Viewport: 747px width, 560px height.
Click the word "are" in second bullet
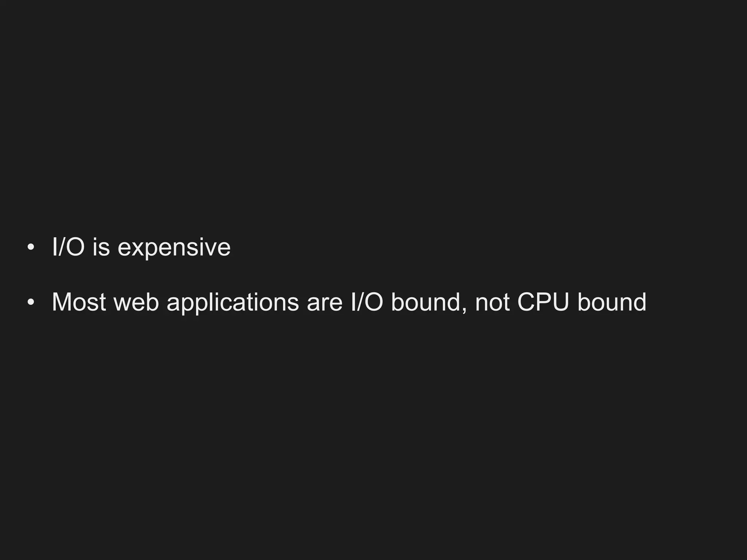click(325, 303)
